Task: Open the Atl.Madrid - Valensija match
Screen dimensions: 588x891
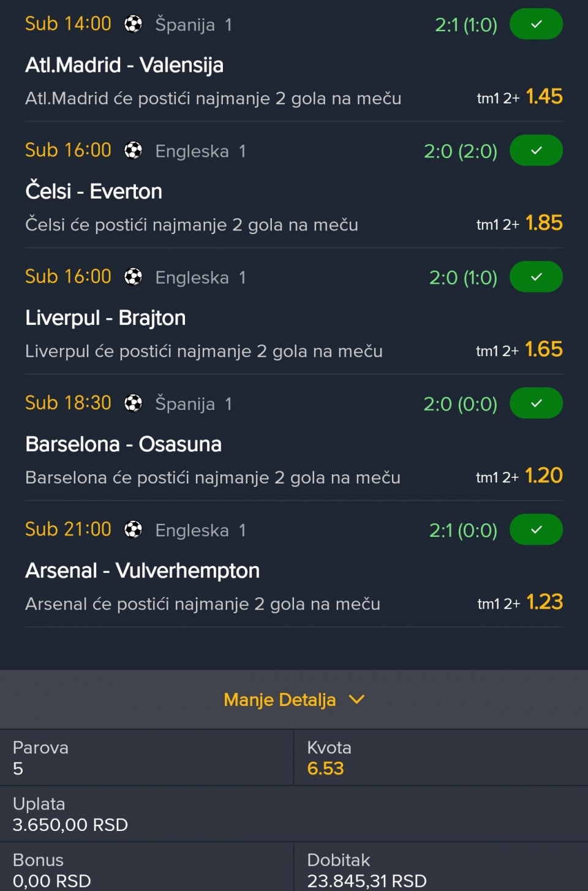Action: 124,65
